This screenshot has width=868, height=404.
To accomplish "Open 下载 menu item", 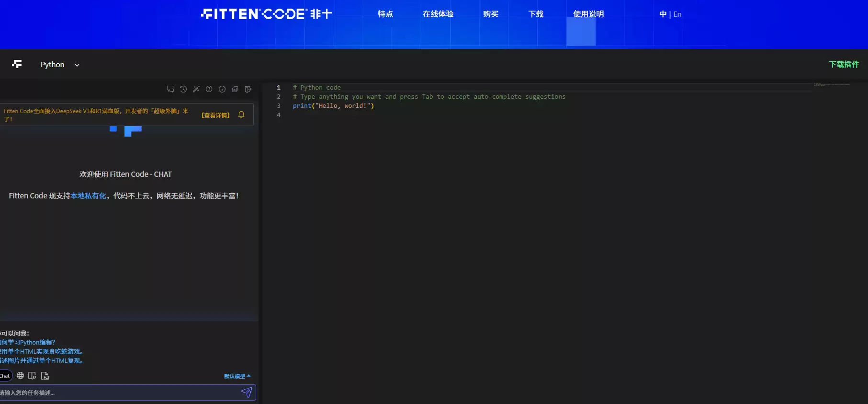I will (x=536, y=14).
